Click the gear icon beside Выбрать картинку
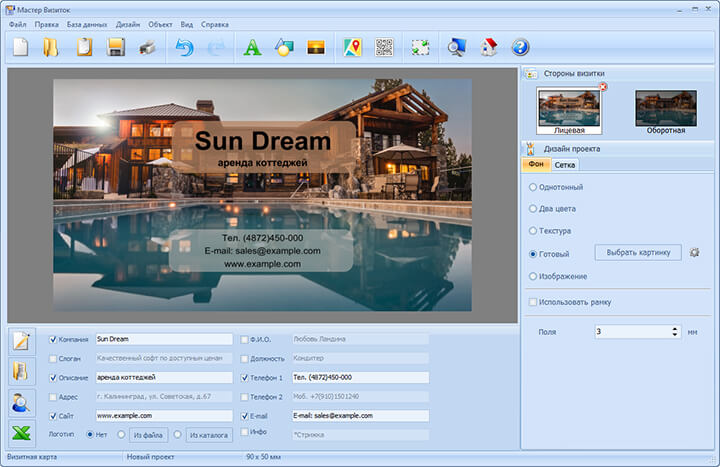720x467 pixels. [x=694, y=252]
